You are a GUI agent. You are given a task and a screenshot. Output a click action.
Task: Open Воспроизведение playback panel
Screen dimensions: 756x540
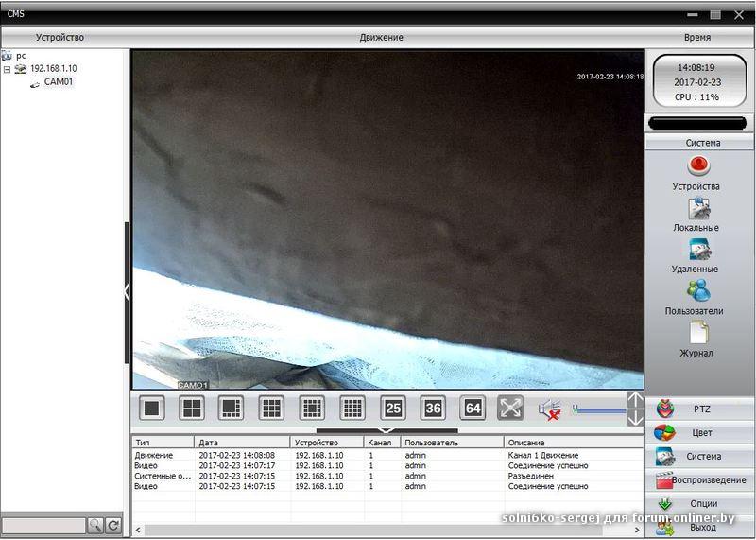pos(699,480)
